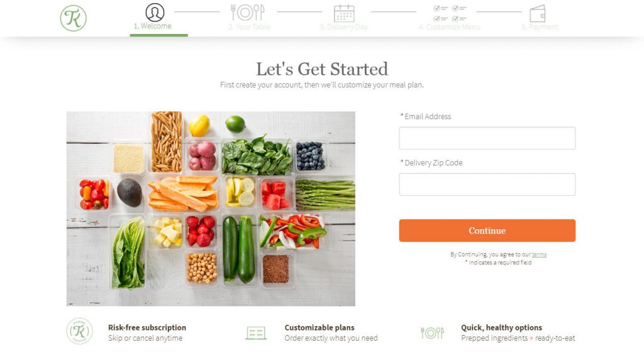Click the Let's Get Started heading
The width and height of the screenshot is (644, 352).
[322, 69]
